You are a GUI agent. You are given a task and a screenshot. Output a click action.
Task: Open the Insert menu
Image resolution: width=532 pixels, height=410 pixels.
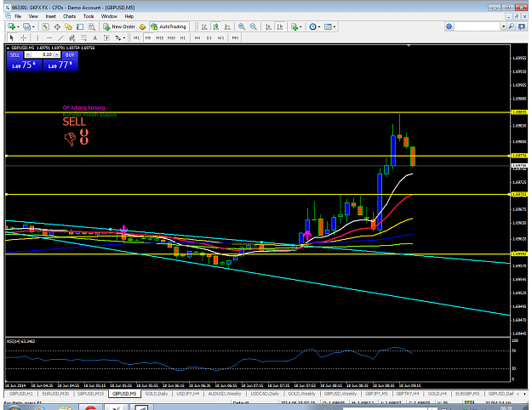[x=50, y=16]
